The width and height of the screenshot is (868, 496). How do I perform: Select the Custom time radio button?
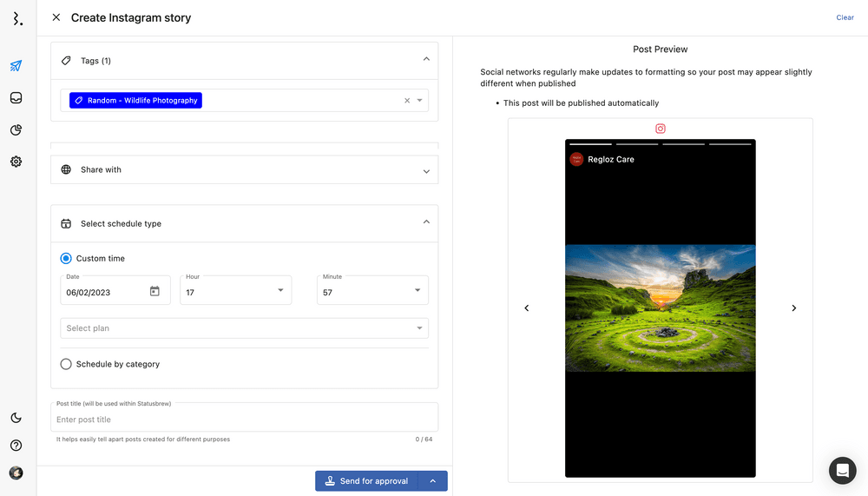coord(66,259)
